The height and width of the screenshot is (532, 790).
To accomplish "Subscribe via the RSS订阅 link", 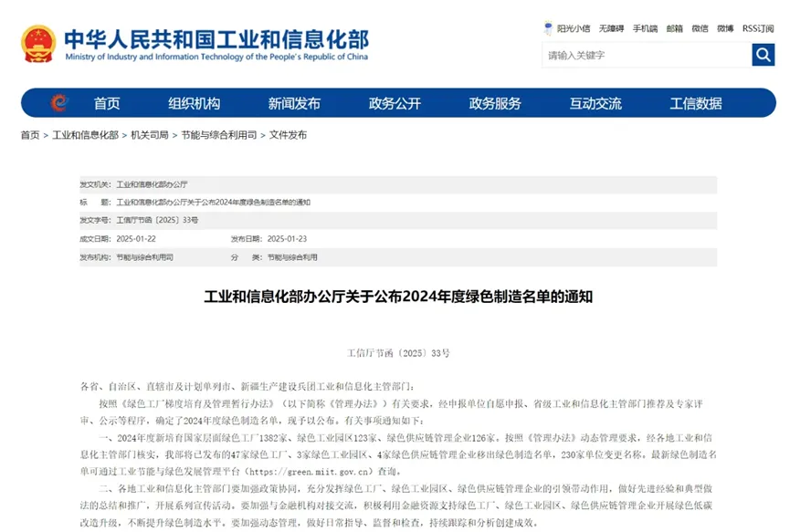I will click(758, 28).
